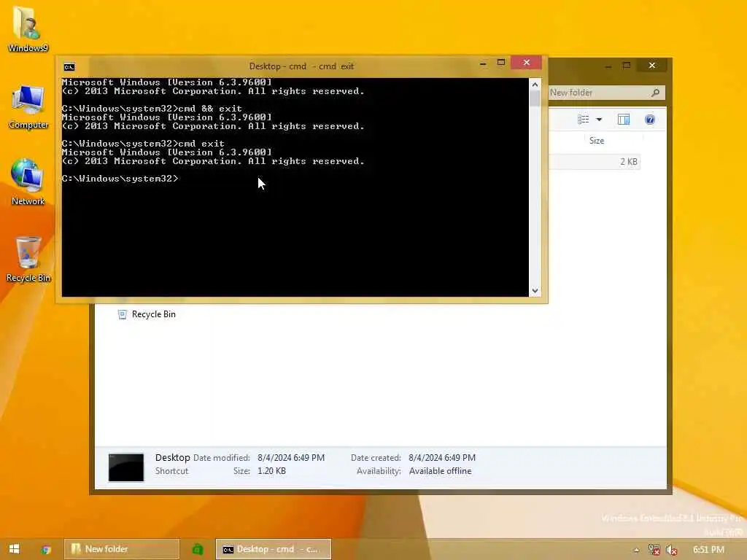The width and height of the screenshot is (747, 560).
Task: Click the Date modified value 8/4/2024 6:49 PM
Action: coord(291,458)
